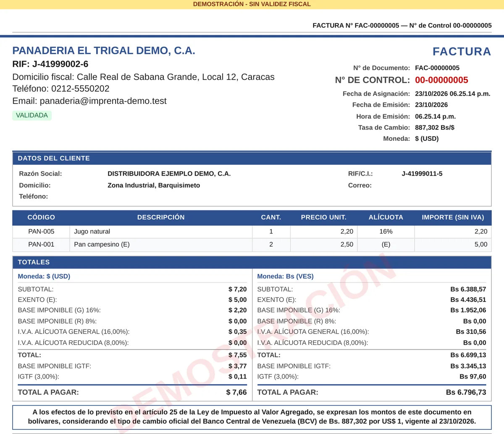Click the Fecha de Asignación value

click(453, 94)
